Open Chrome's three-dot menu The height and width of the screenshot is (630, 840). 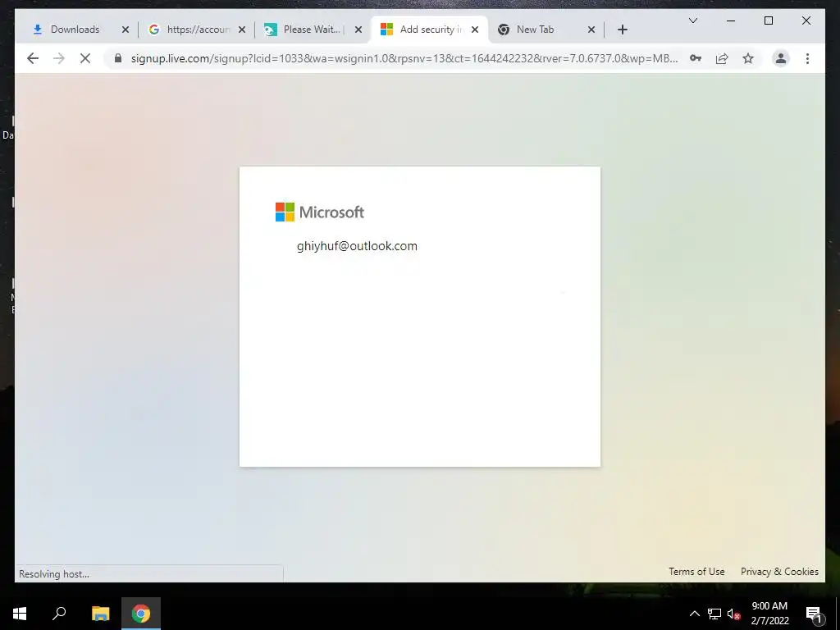pos(807,58)
